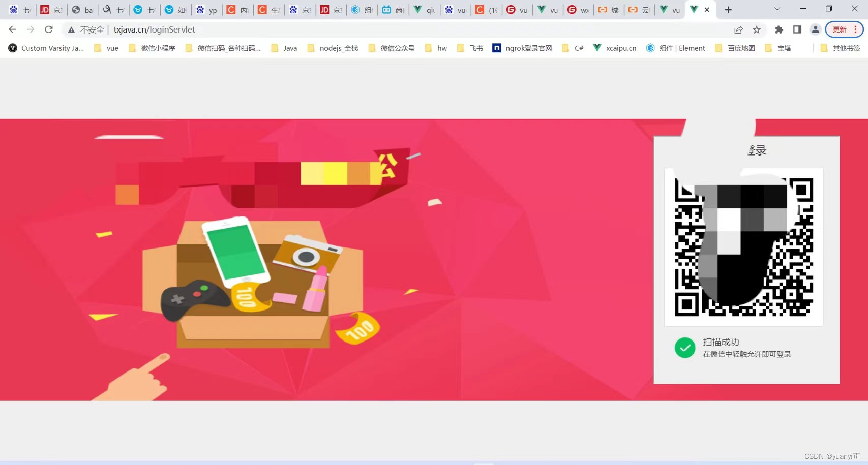Click the 在微信中轻触允许即可登录 hint text

tap(747, 354)
